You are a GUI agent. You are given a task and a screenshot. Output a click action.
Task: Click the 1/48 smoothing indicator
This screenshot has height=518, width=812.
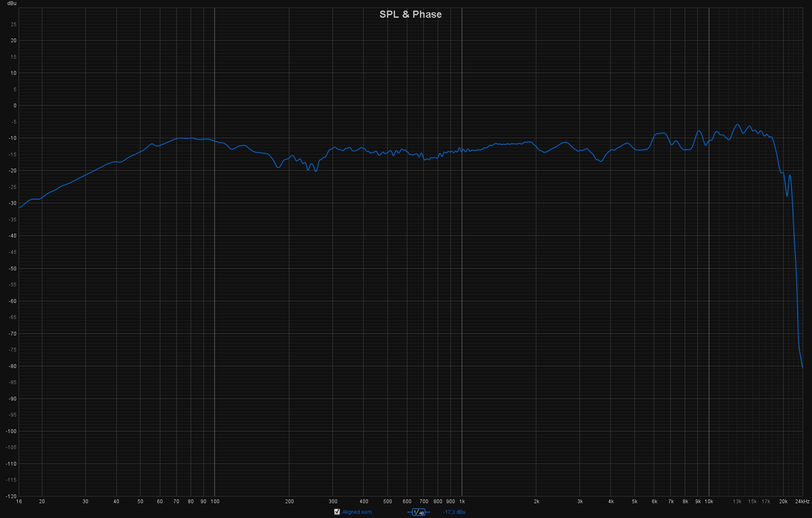419,512
